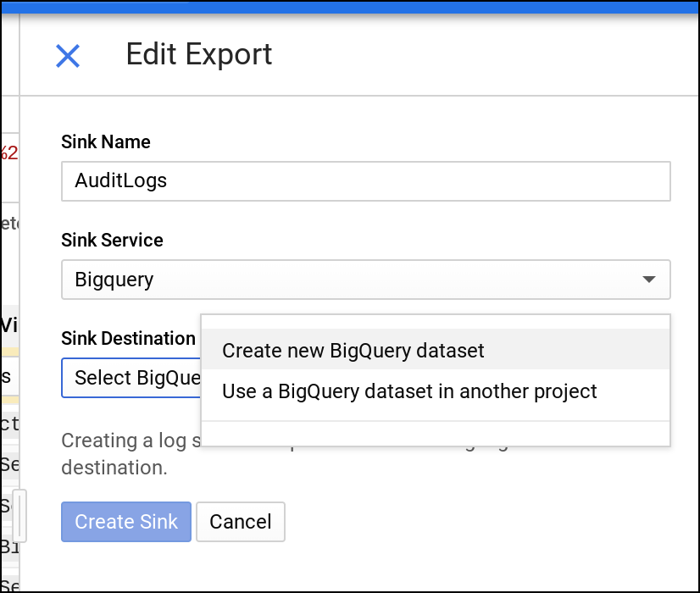Click the Create Sink button
Viewport: 700px width, 593px height.
[126, 522]
